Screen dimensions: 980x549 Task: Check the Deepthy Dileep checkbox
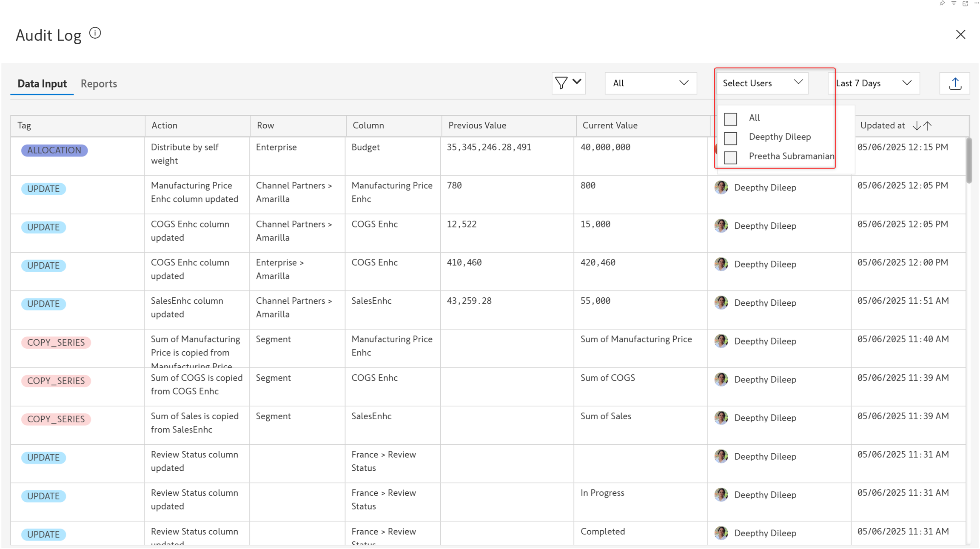coord(730,138)
